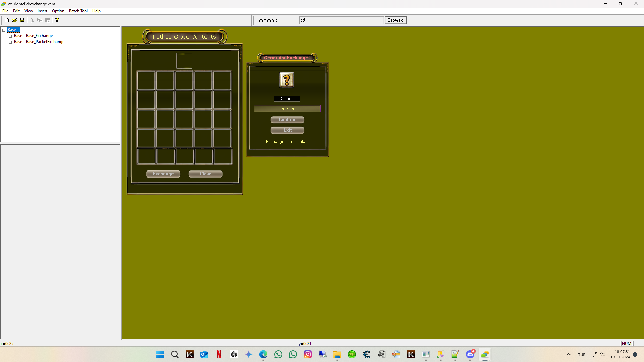Open Help via the question mark toolbar icon
644x362 pixels.
pos(57,20)
